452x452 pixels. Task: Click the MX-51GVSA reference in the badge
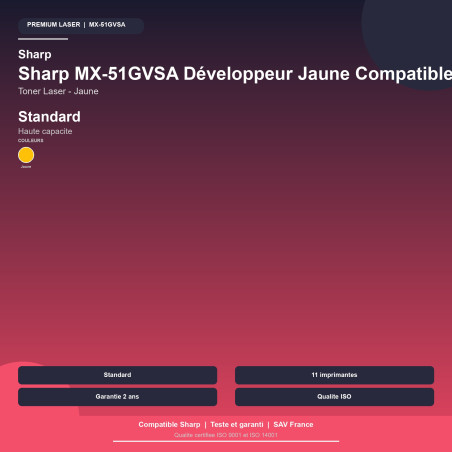coord(107,25)
